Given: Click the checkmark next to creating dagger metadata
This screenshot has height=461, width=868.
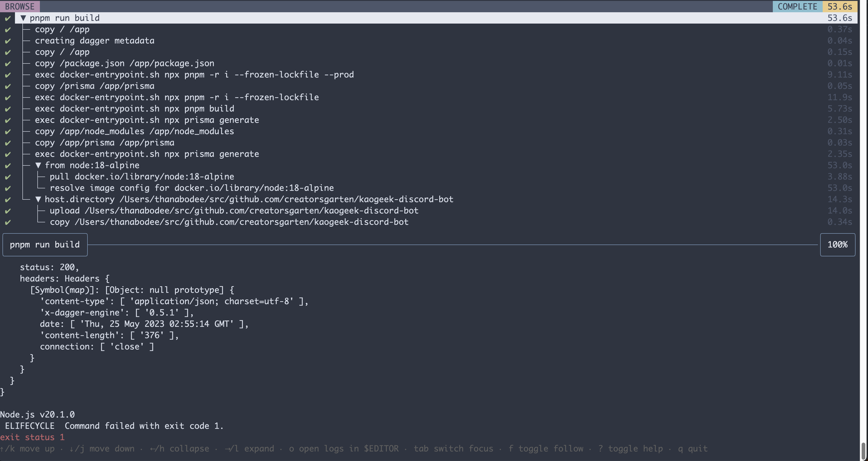Looking at the screenshot, I should coord(7,41).
